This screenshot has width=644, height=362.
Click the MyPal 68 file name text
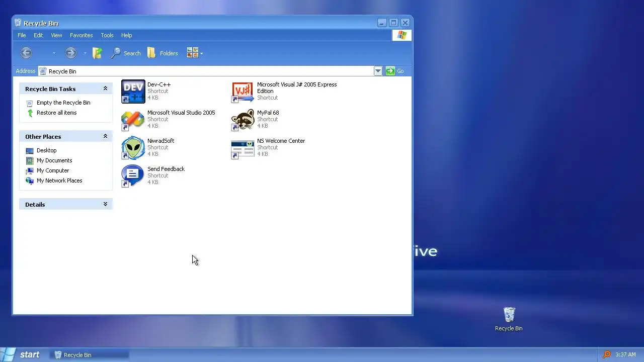click(268, 113)
